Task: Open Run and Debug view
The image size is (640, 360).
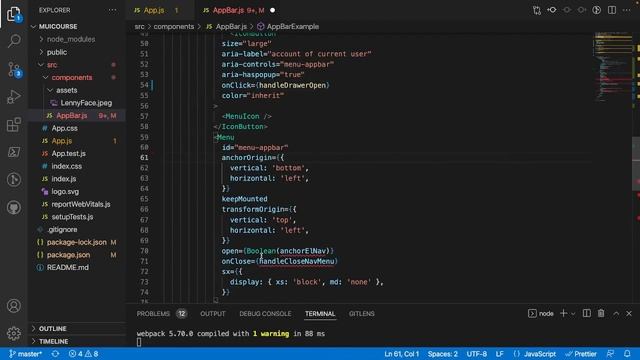Action: (14, 97)
